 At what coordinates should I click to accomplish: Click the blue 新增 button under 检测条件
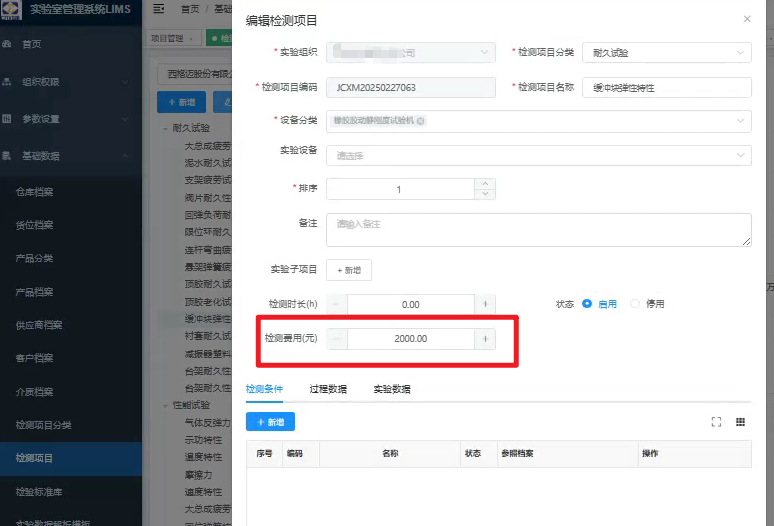coord(270,422)
